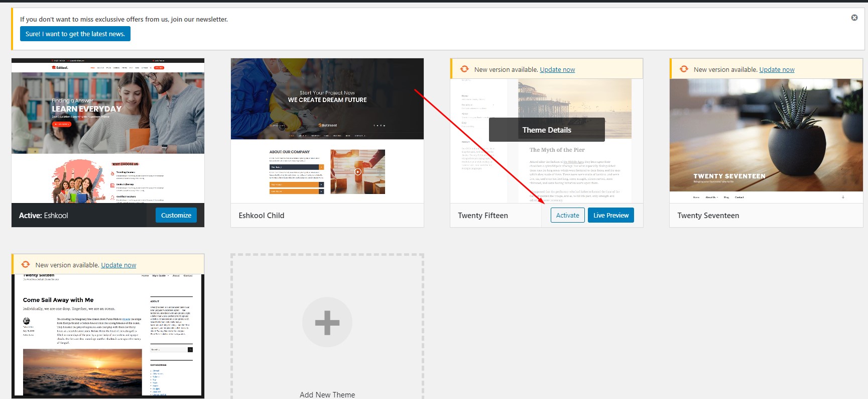Click Update now link on Twenty Fifteen

point(557,69)
